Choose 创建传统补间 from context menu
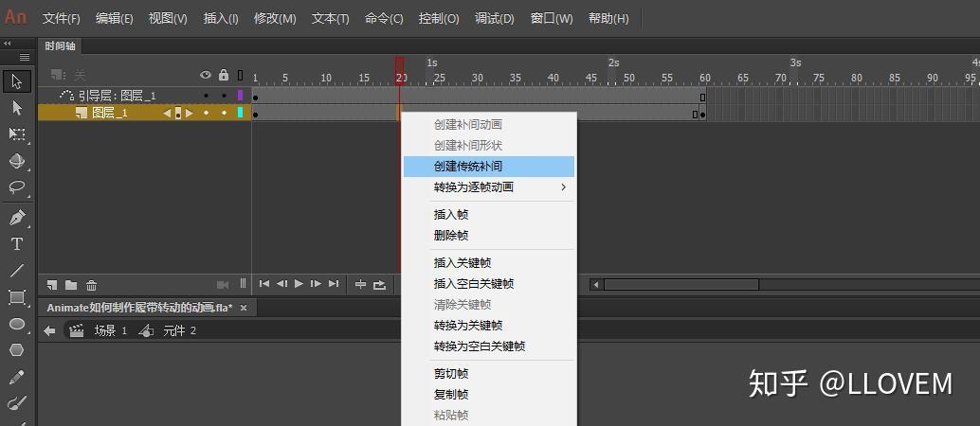The height and width of the screenshot is (426, 980). pos(489,167)
